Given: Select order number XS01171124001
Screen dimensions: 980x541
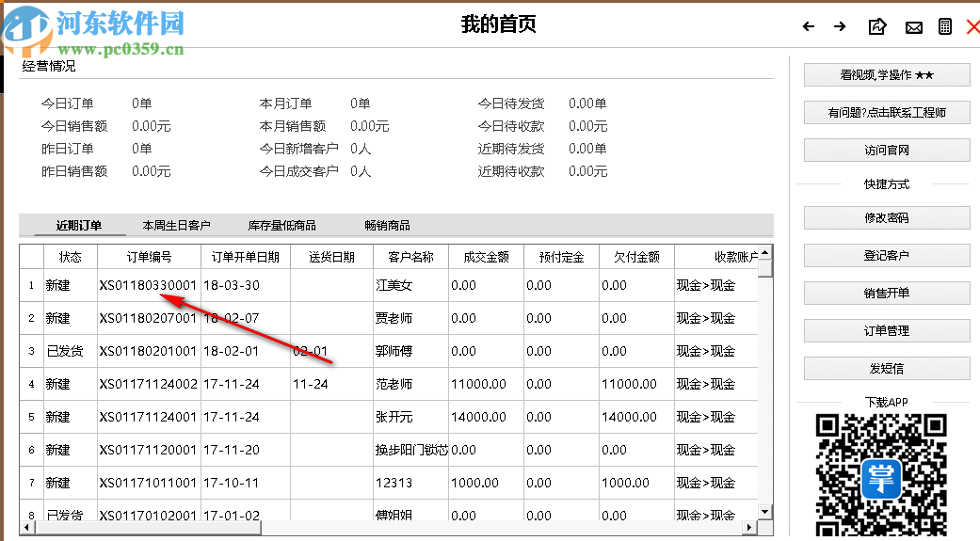Looking at the screenshot, I should coord(148,418).
